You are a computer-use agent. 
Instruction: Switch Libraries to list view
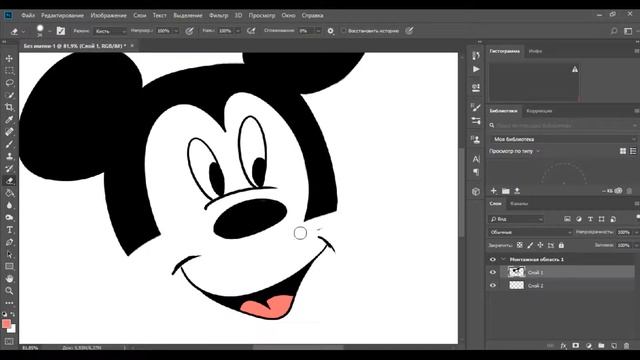point(633,151)
